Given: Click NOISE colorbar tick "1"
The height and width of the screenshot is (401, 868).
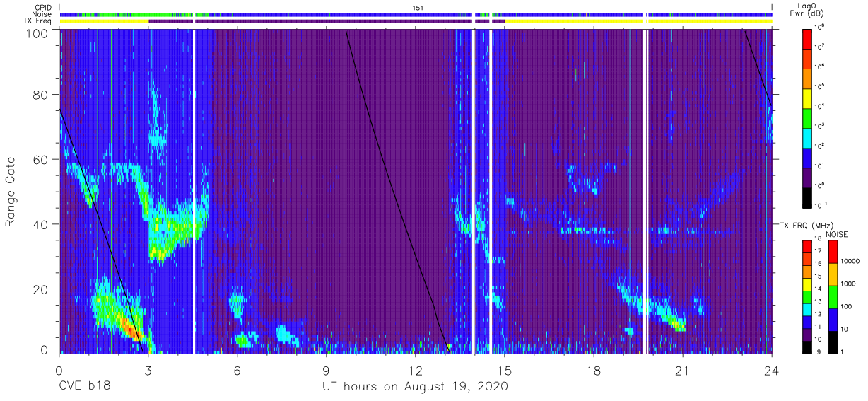Looking at the screenshot, I should tap(842, 351).
